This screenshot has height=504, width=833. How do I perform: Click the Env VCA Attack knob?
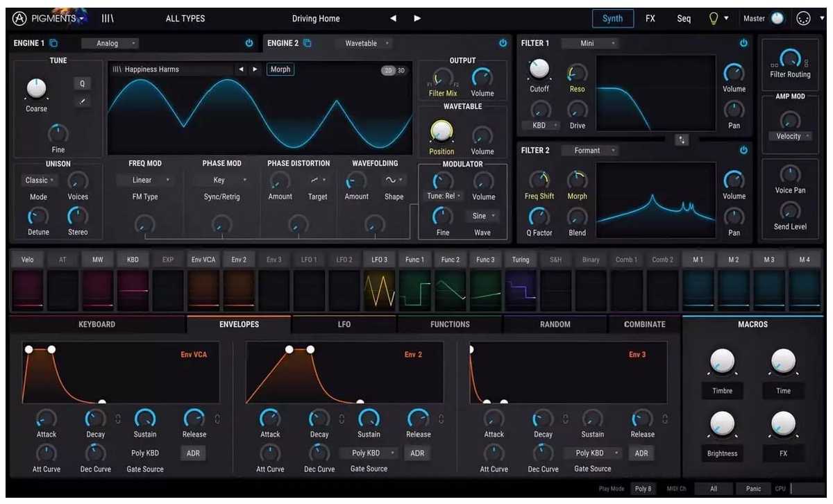click(46, 418)
